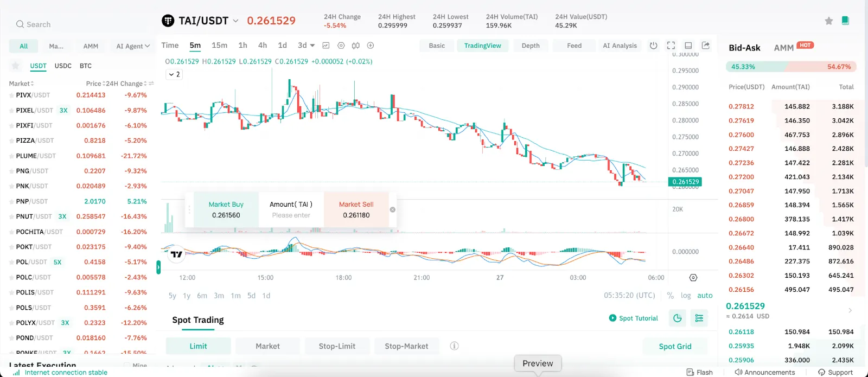The height and width of the screenshot is (377, 868).
Task: Click the list view switch icon beside 24H Change
Action: coord(151,84)
